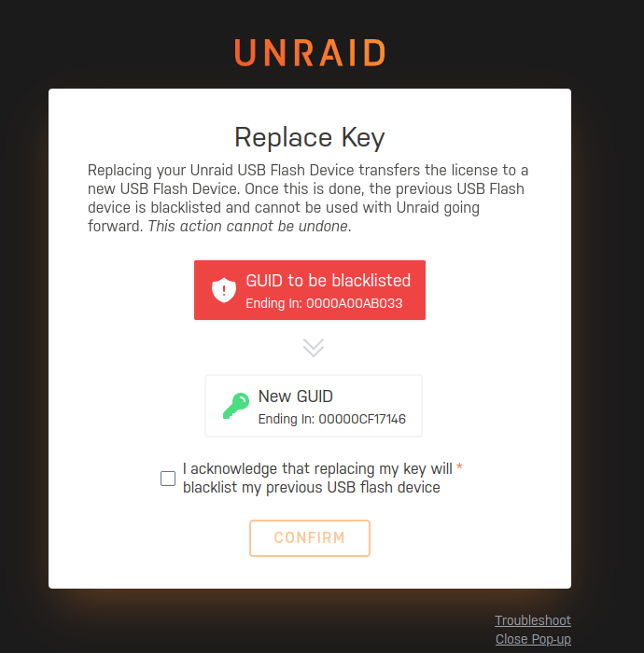
Task: Click the 'New GUID' title text
Action: [295, 396]
